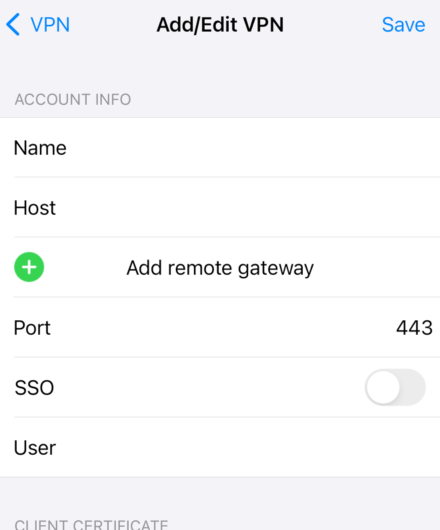Tap the Port row label
440x530 pixels.
pyautogui.click(x=32, y=328)
